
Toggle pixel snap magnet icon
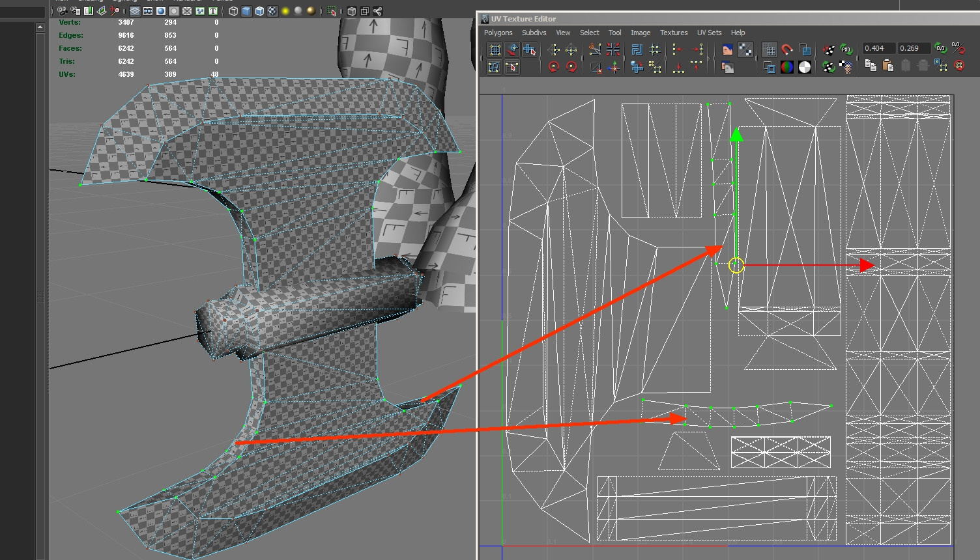click(x=787, y=50)
